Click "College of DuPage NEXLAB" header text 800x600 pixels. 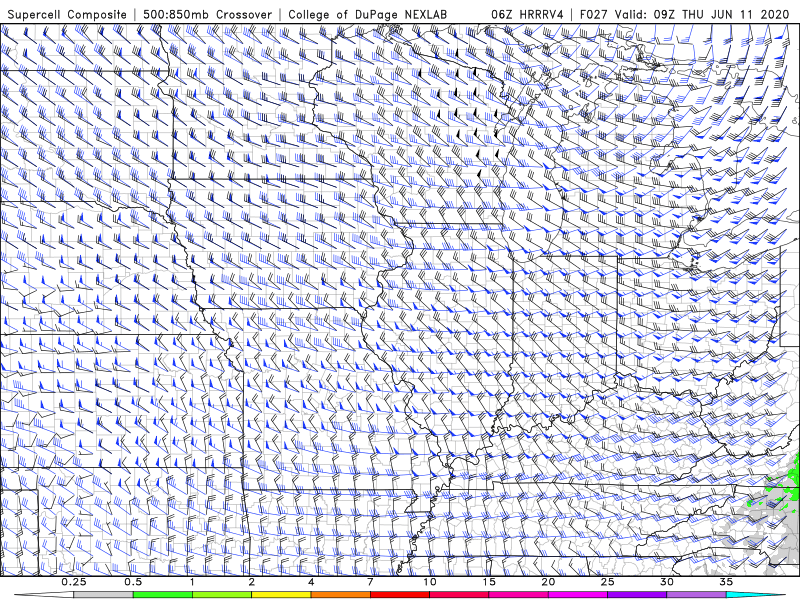[x=367, y=14]
